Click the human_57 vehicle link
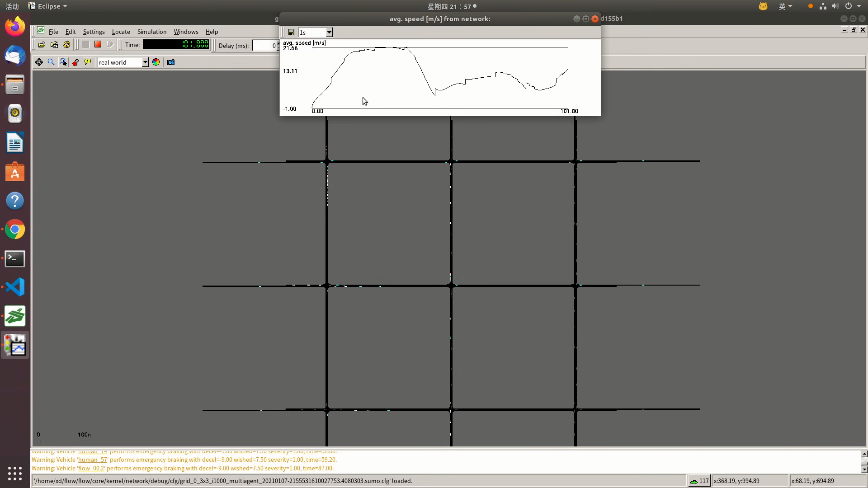Image resolution: width=868 pixels, height=488 pixels. 92,460
